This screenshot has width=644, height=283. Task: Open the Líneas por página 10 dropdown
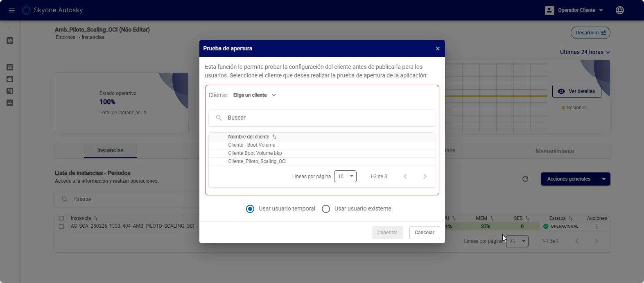345,177
